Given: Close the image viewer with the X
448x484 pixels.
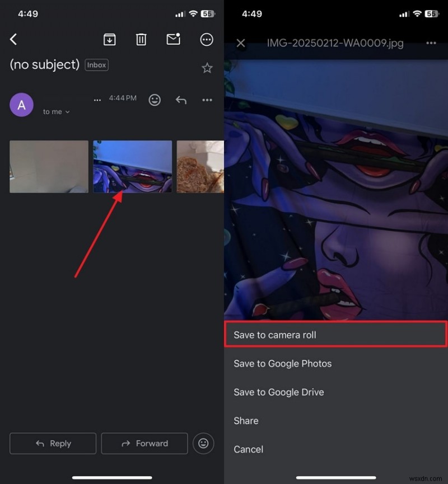Looking at the screenshot, I should (x=241, y=43).
